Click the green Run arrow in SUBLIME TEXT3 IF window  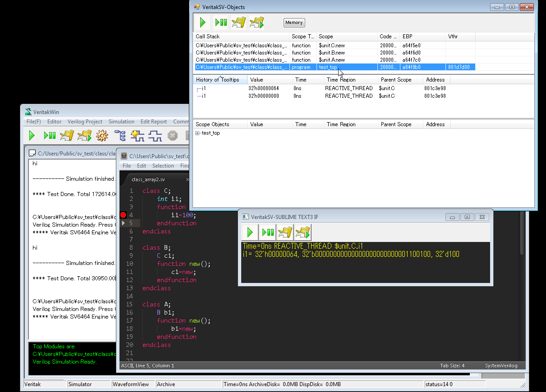tap(250, 232)
